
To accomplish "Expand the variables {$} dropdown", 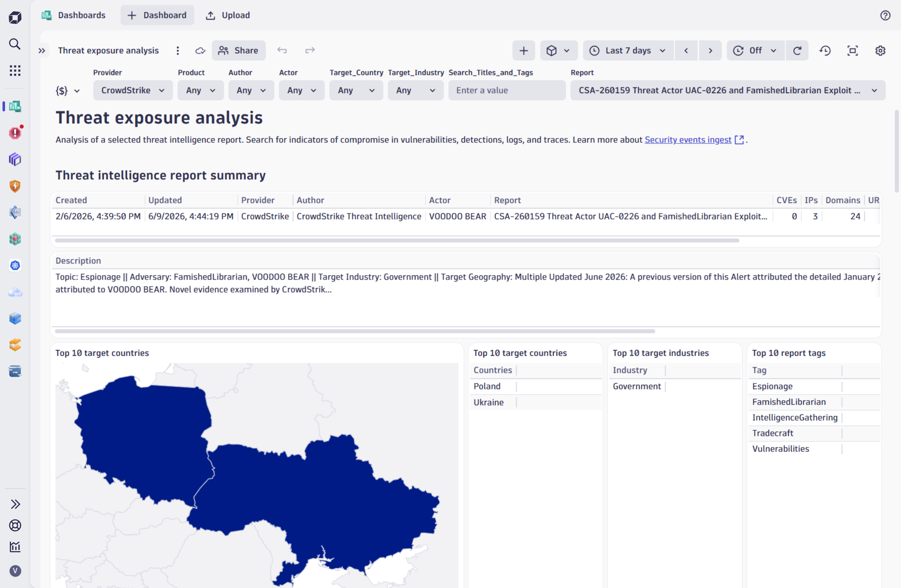I will 68,91.
